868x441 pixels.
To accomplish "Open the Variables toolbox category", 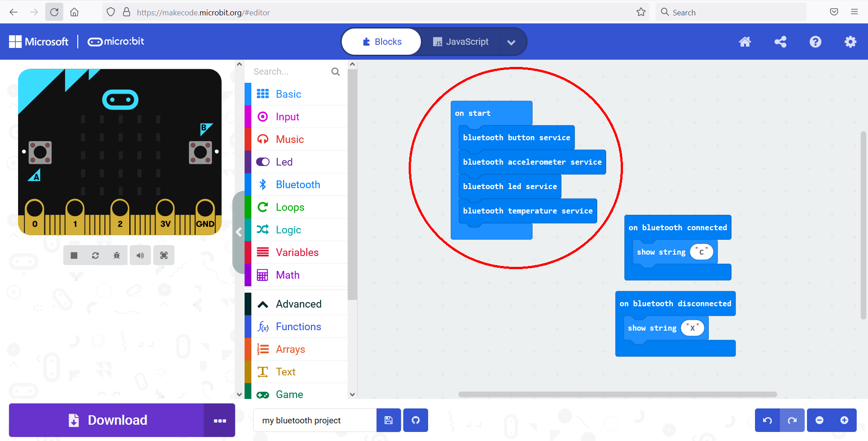I will 296,252.
